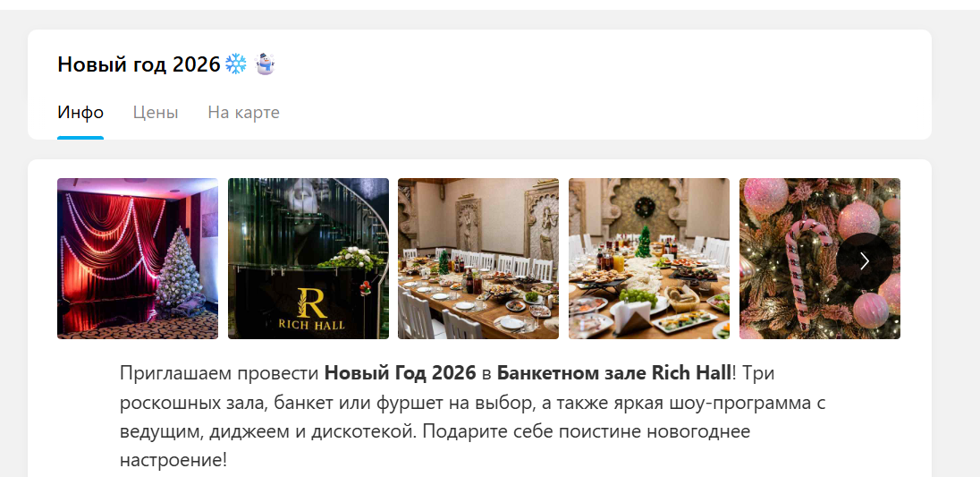980x477 pixels.
Task: Open the photo of the food-covered table
Action: [649, 259]
